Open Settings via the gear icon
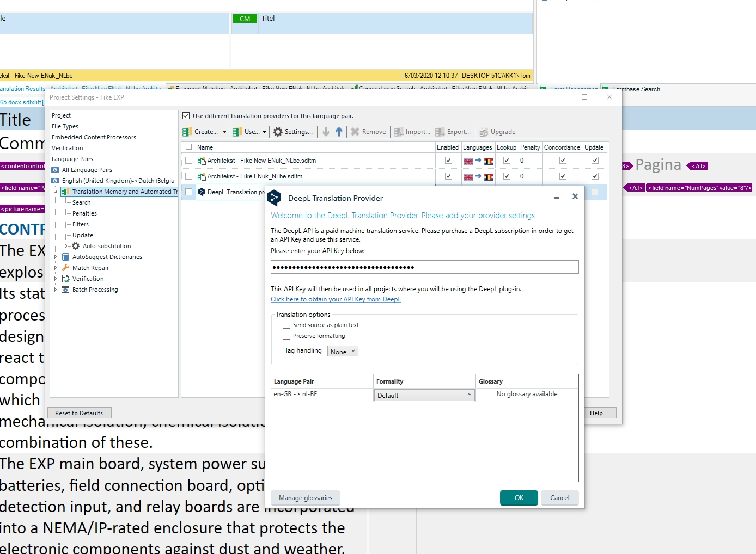The width and height of the screenshot is (756, 554). pyautogui.click(x=279, y=131)
